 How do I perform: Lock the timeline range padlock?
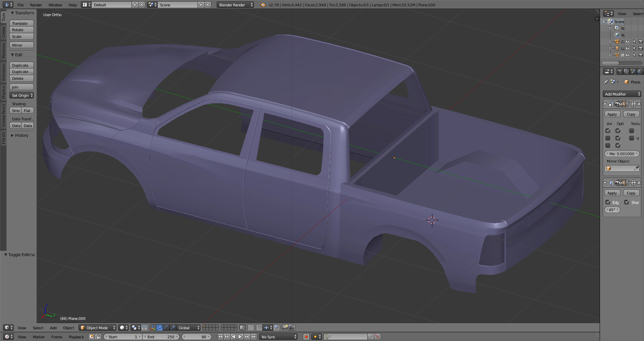click(x=98, y=337)
